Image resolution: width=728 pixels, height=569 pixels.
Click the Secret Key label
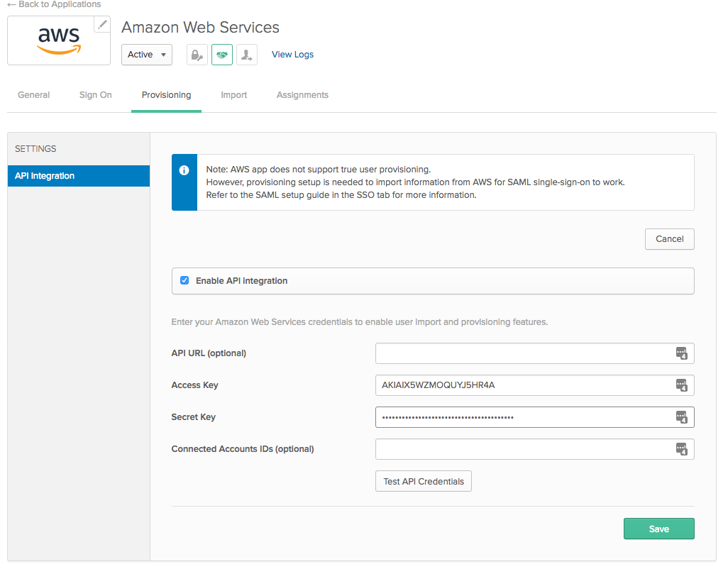[193, 416]
